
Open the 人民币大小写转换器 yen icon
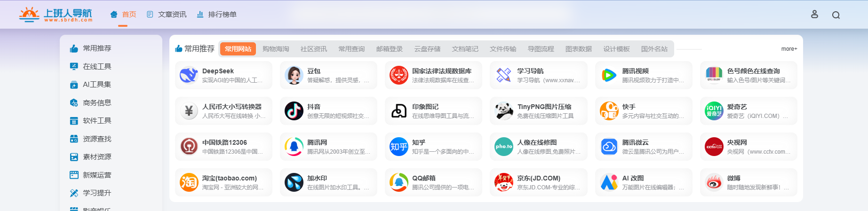click(189, 111)
